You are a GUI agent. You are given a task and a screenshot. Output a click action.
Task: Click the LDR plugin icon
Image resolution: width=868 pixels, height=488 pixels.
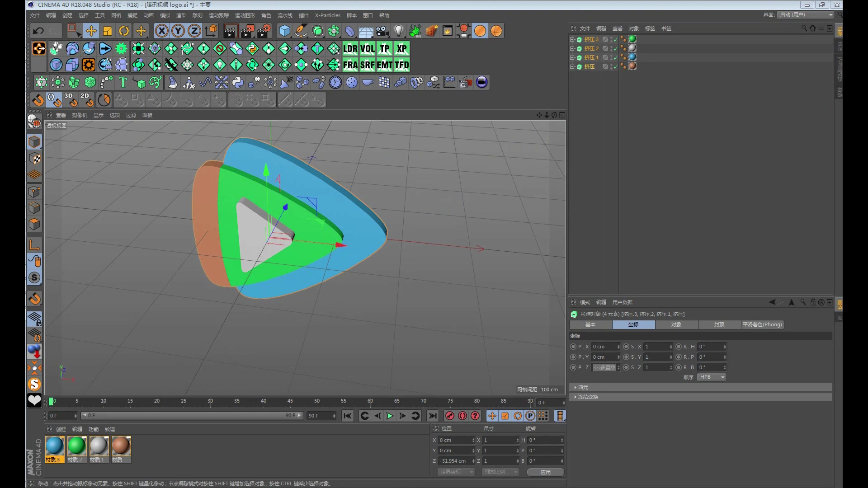[350, 48]
